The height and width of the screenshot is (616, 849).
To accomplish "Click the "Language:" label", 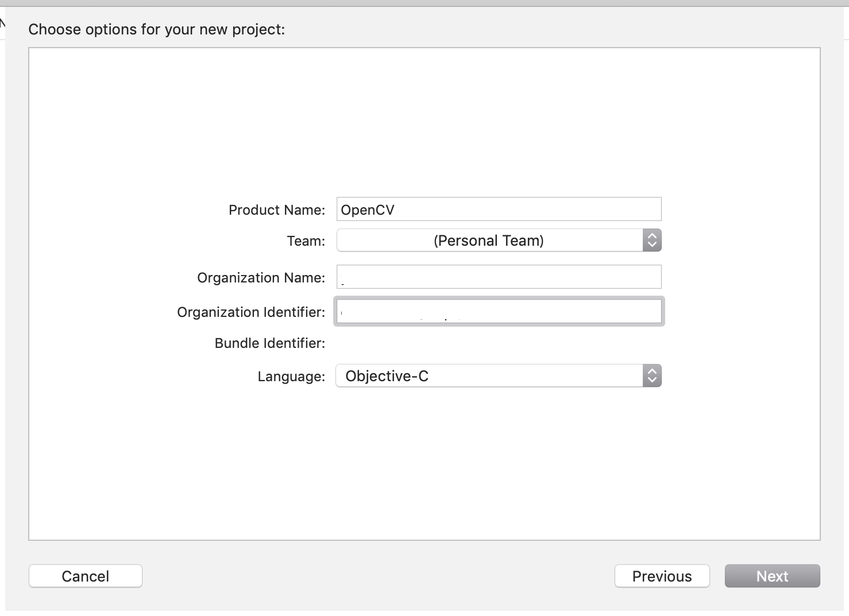I will [291, 377].
